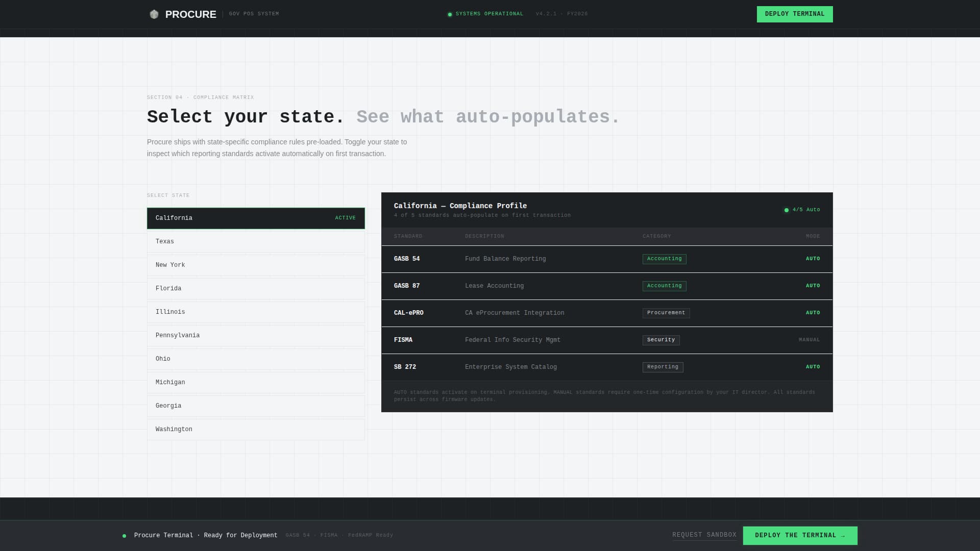Click Fund Balance Reporting description
This screenshot has width=980, height=551.
(505, 259)
